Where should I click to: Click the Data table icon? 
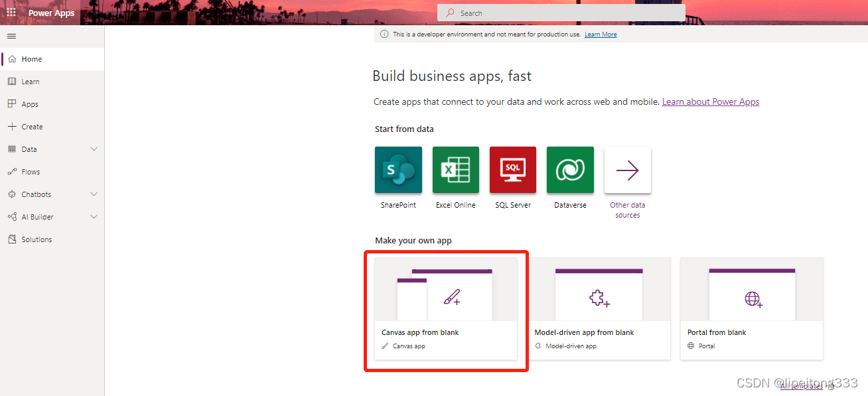pos(12,149)
